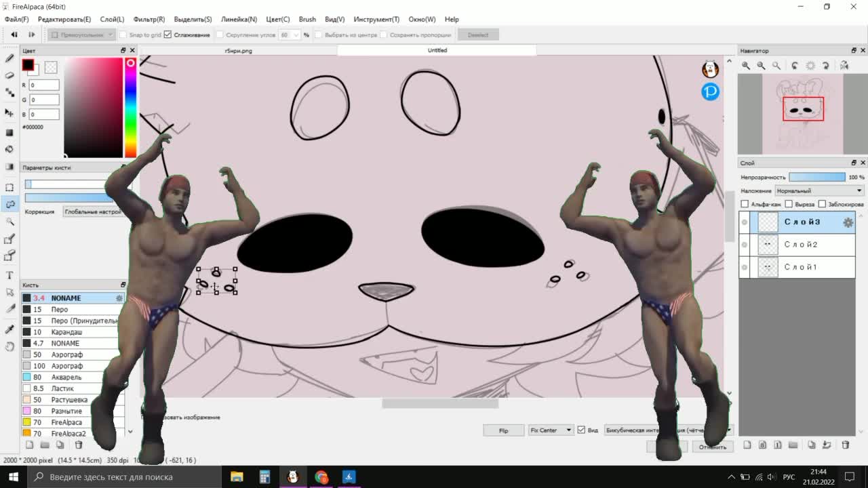Zoom in using Navigator magnifier plus
868x488 pixels.
click(x=746, y=66)
